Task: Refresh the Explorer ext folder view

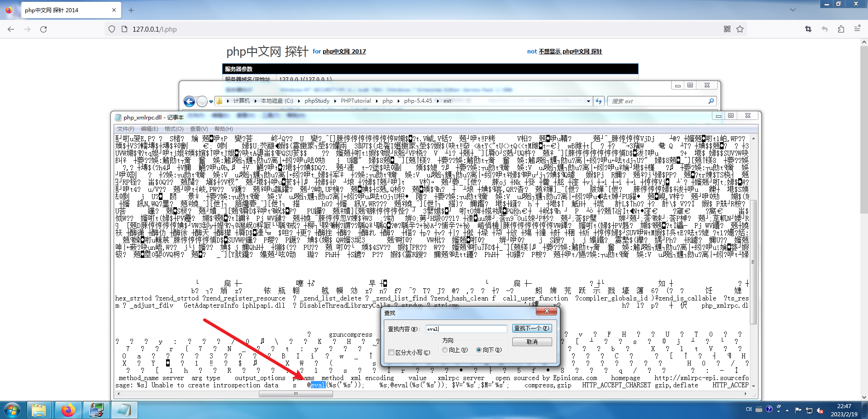Action: click(x=599, y=101)
